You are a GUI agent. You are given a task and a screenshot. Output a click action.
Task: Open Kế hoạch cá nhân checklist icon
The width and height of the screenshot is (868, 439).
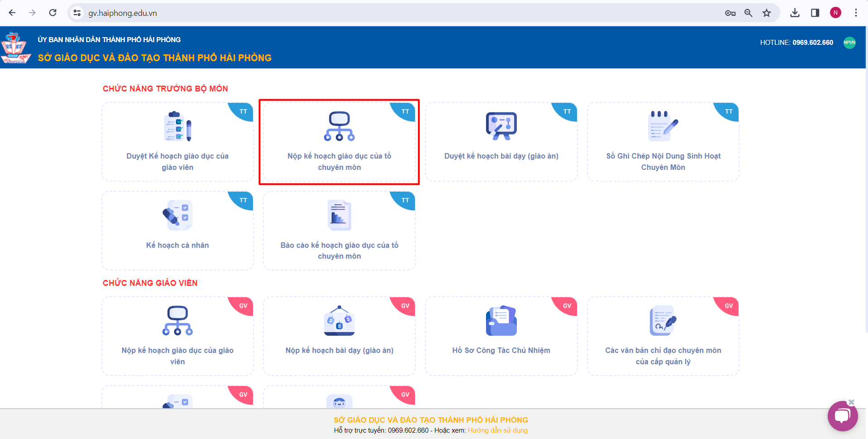(x=177, y=215)
